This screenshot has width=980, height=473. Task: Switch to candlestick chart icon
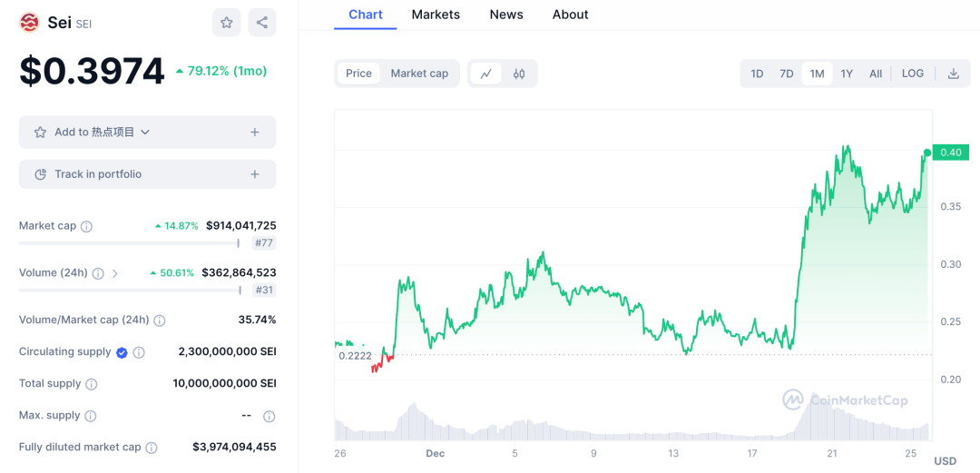tap(519, 74)
